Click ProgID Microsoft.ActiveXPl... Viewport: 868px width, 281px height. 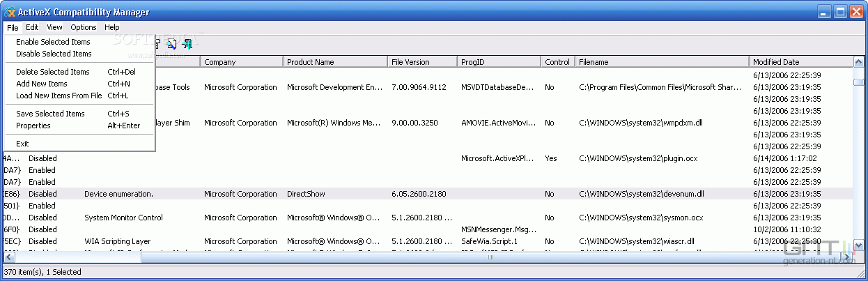[x=497, y=158]
